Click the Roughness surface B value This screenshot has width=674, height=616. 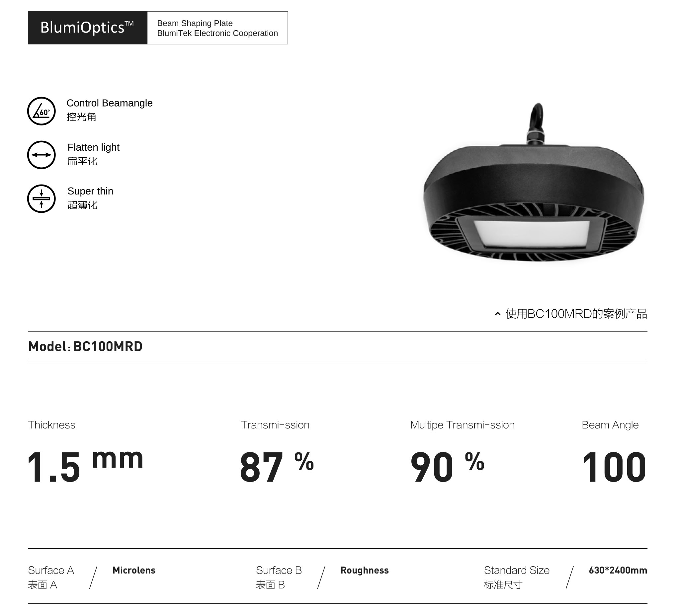365,570
